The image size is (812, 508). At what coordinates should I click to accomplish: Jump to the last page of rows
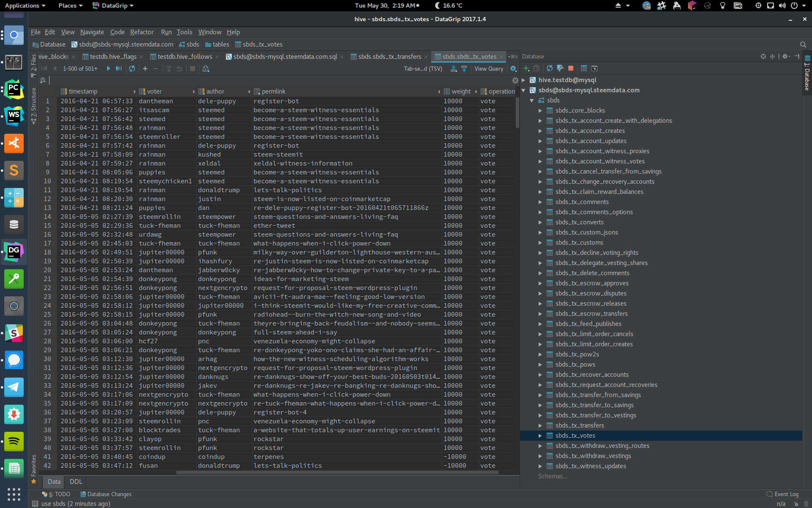pyautogui.click(x=119, y=69)
